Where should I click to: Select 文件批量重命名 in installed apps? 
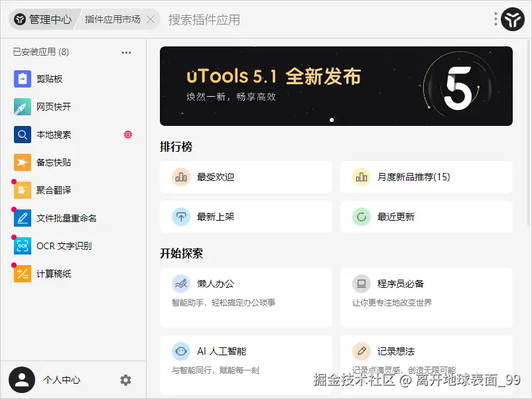pyautogui.click(x=73, y=218)
